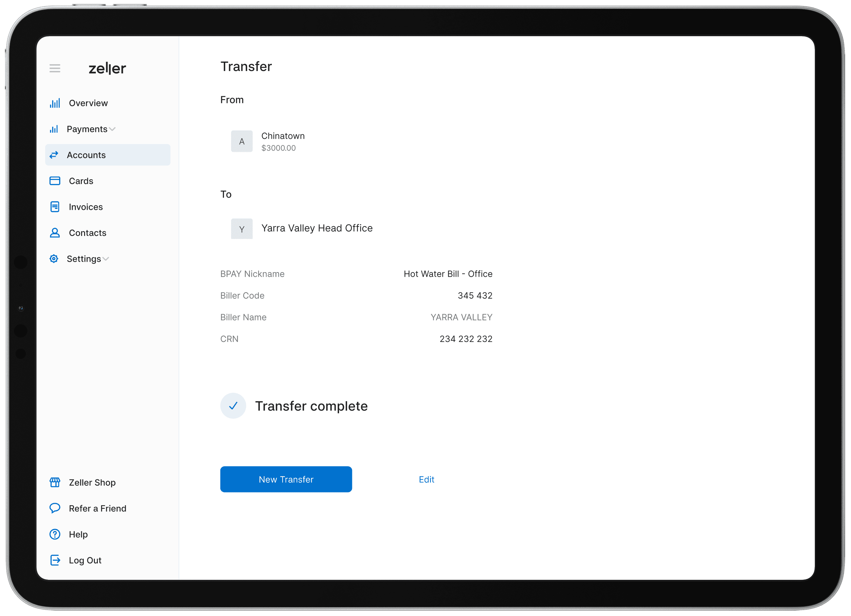Click the Yarra Valley Head Office avatar
This screenshot has width=851, height=616.
(x=242, y=228)
